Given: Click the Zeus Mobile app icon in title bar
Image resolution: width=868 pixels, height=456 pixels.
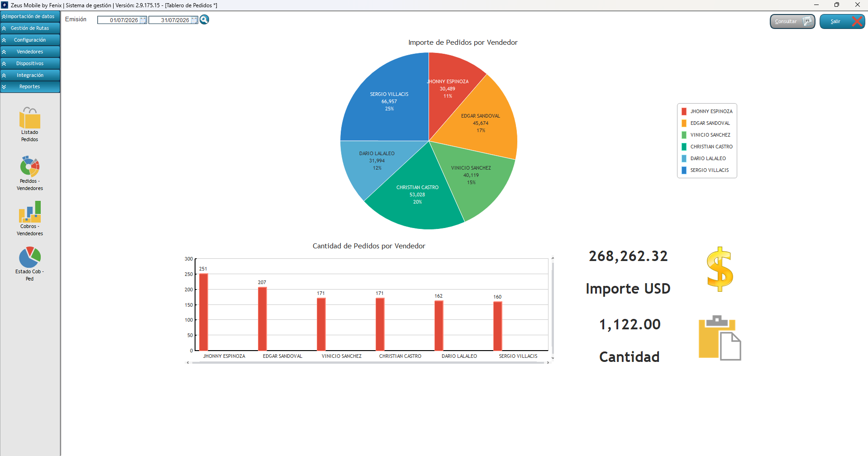Looking at the screenshot, I should pos(5,5).
